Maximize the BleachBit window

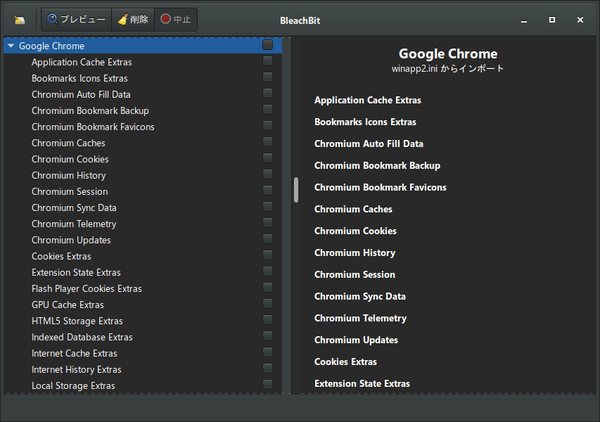coord(552,20)
